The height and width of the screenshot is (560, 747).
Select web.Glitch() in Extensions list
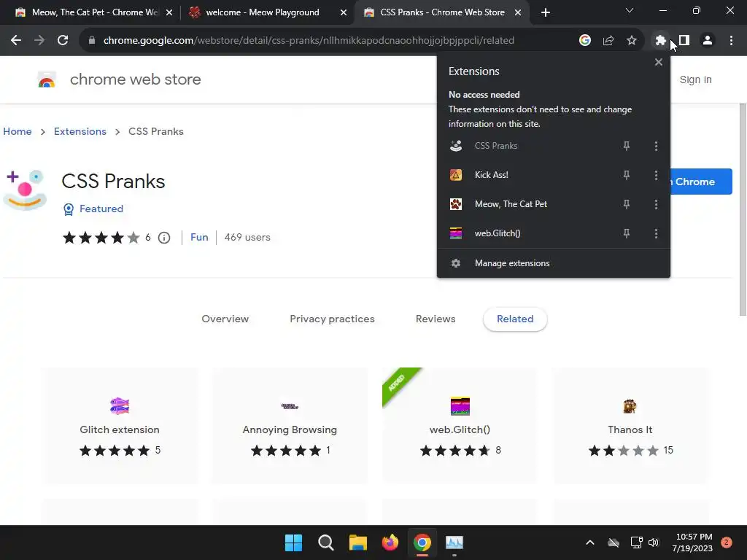(x=498, y=233)
